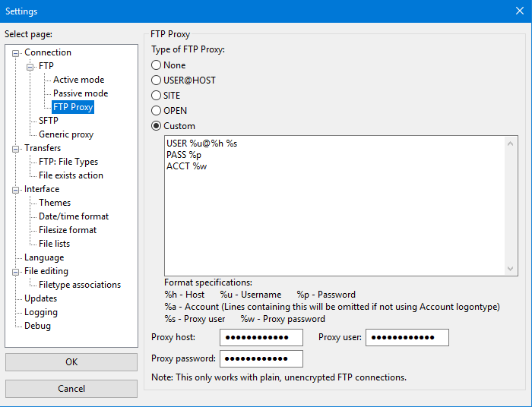Screen dimensions: 532x407
Task: Go to the Passive mode page
Action: point(81,93)
